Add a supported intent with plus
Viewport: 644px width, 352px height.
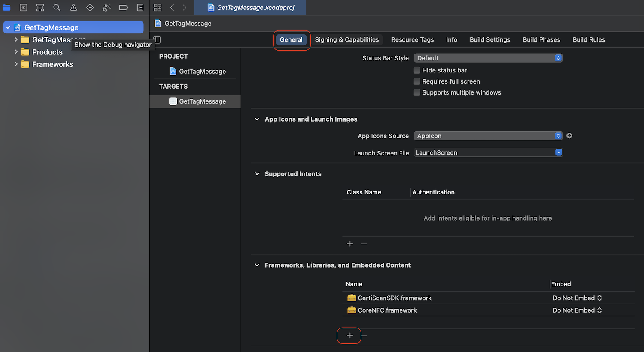click(350, 244)
